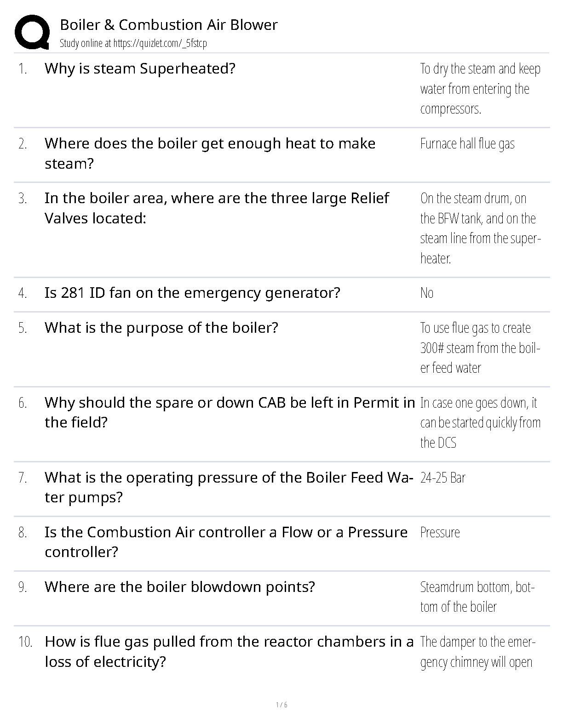Click the title Boiler & Combustion Air Blower
Viewport: 563px width, 728px height.
[x=169, y=25]
